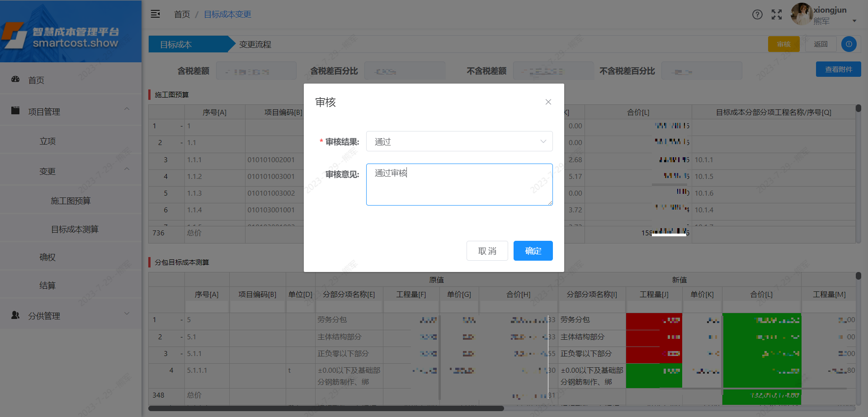Confirm the review with the 确定 button

[533, 251]
